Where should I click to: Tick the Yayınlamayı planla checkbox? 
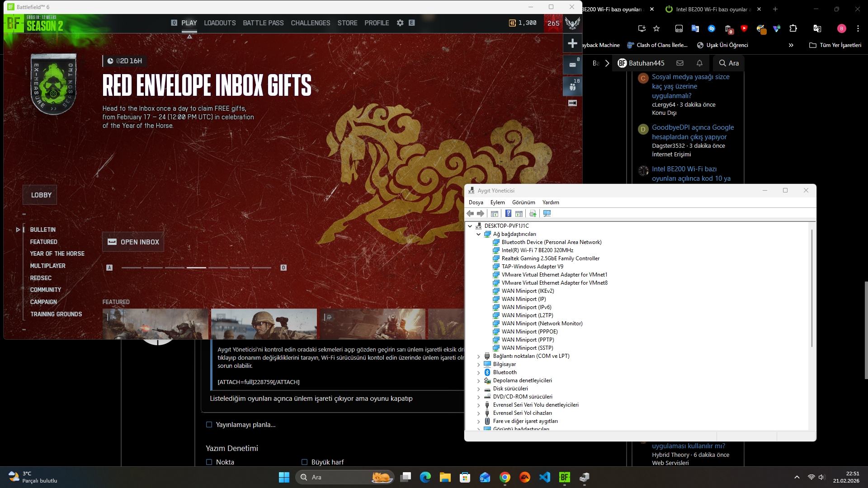coord(209,425)
